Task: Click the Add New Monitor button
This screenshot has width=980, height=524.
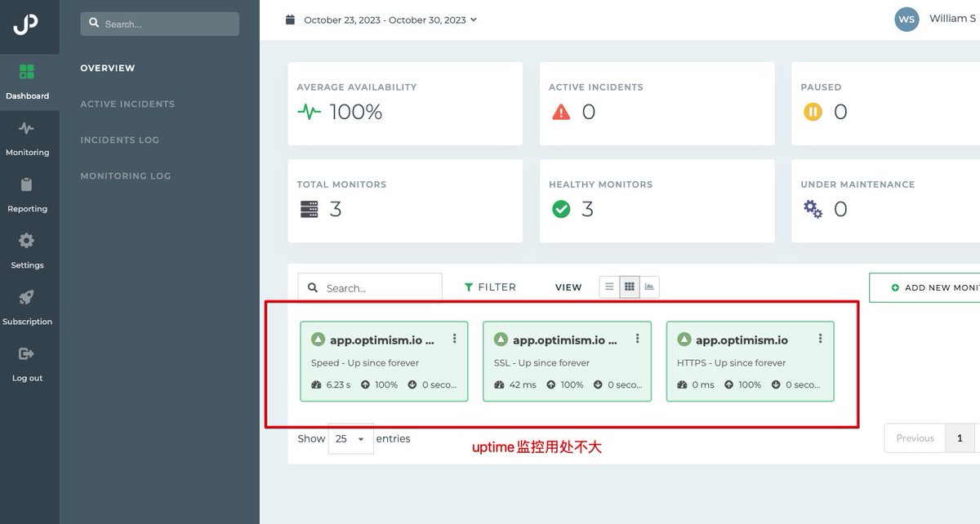Action: click(x=924, y=287)
